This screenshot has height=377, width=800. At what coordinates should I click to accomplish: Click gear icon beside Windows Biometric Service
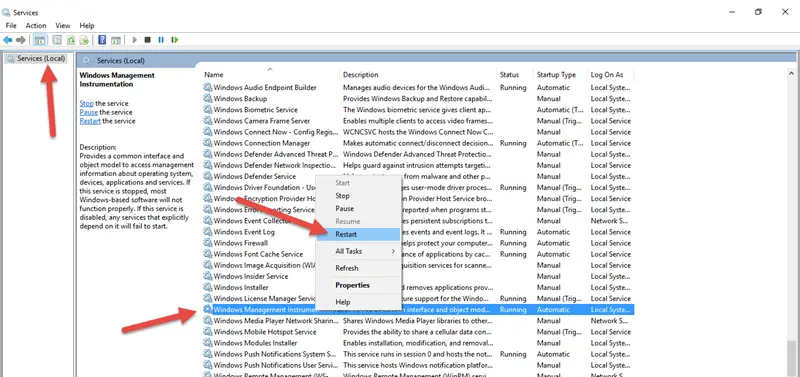(x=208, y=110)
